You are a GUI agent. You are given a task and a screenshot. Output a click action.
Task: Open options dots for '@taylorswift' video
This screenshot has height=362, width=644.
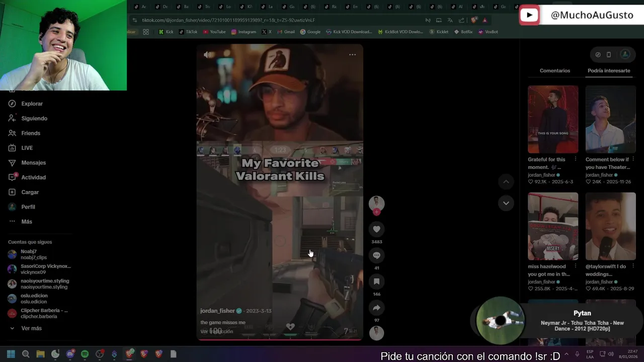coord(633,266)
